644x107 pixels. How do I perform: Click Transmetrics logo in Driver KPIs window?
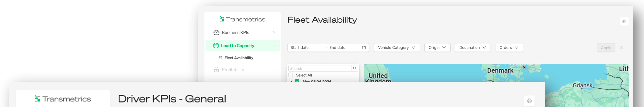[x=63, y=99]
